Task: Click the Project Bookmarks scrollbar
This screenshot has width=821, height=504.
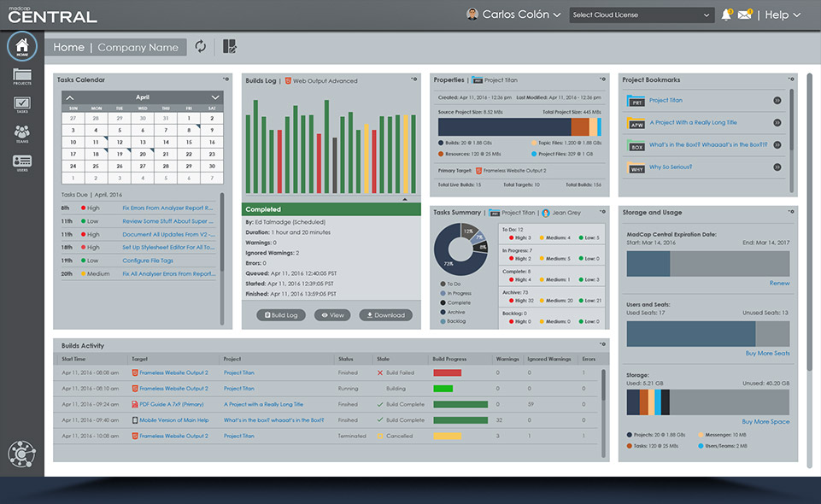Action: pos(792,120)
